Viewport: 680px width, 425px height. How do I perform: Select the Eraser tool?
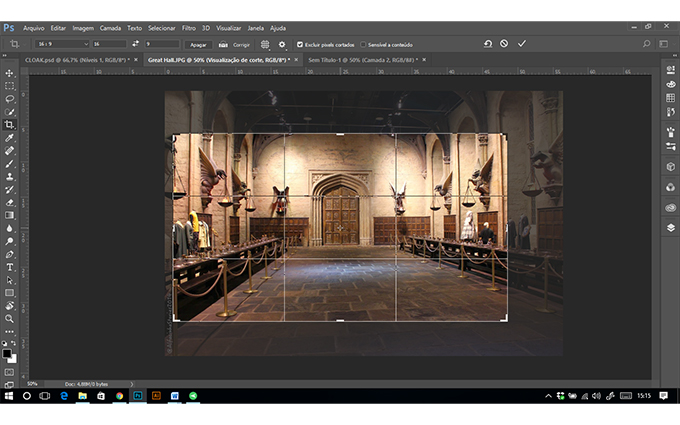tap(9, 202)
